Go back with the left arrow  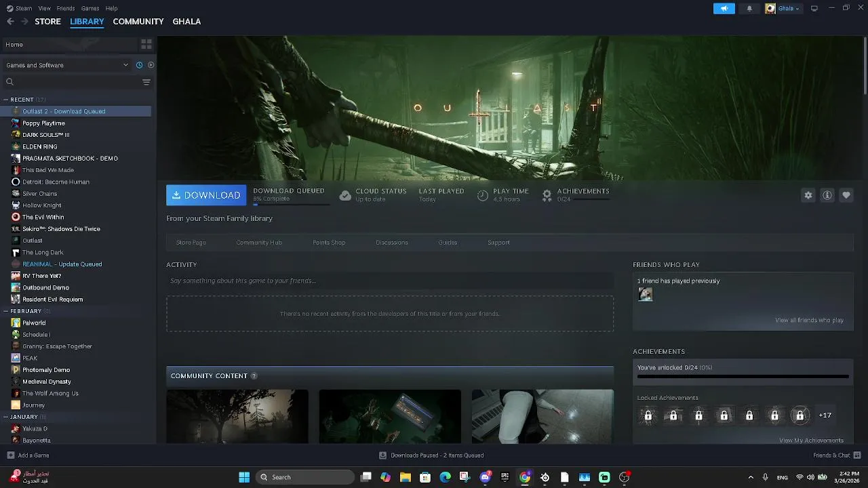click(x=10, y=22)
